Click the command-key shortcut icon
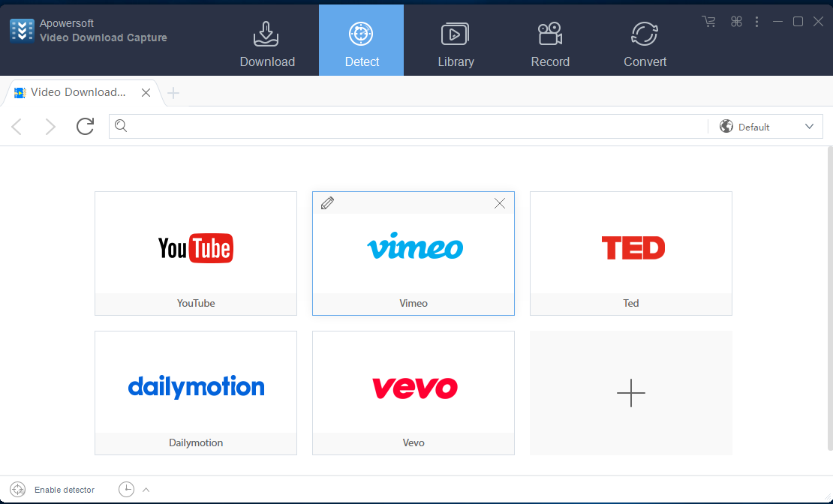 [x=735, y=22]
